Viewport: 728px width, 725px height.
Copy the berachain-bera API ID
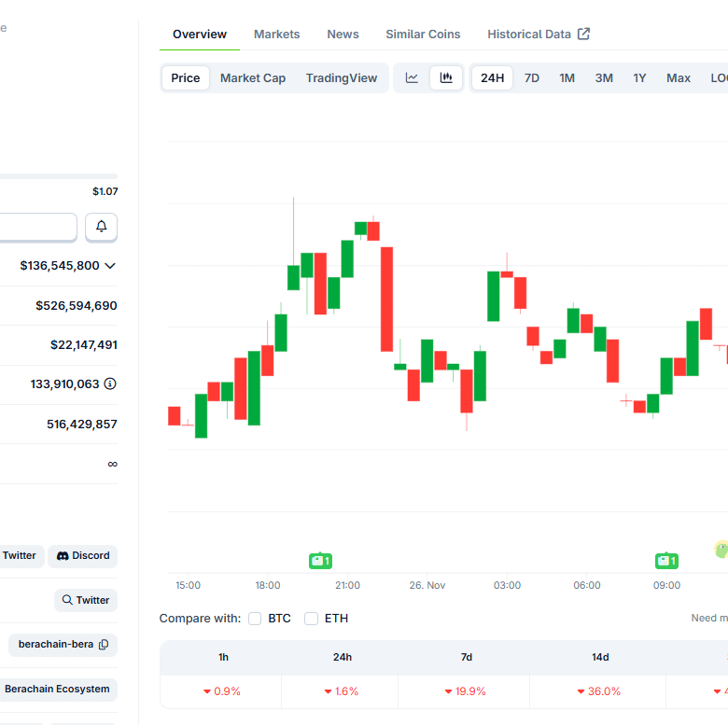pyautogui.click(x=104, y=644)
